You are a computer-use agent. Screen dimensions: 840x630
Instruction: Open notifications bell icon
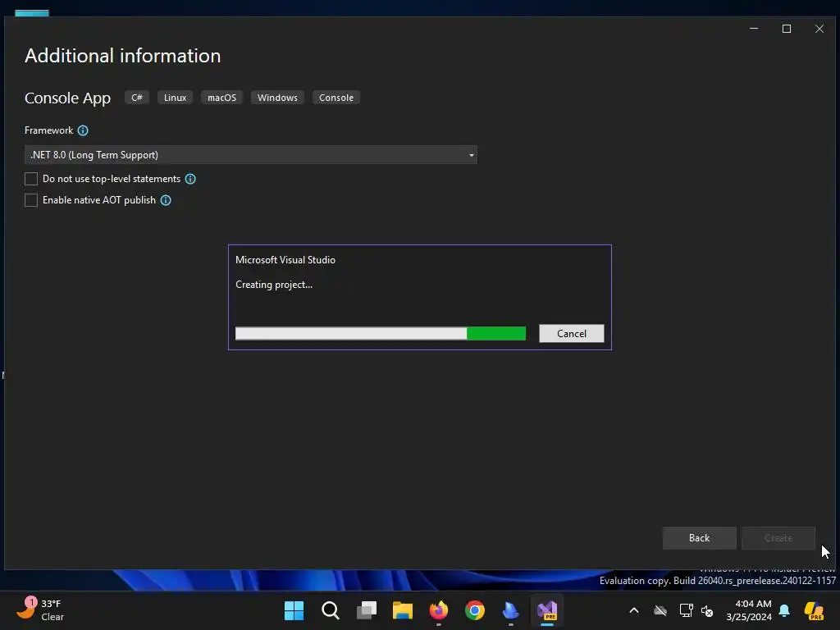(x=784, y=610)
